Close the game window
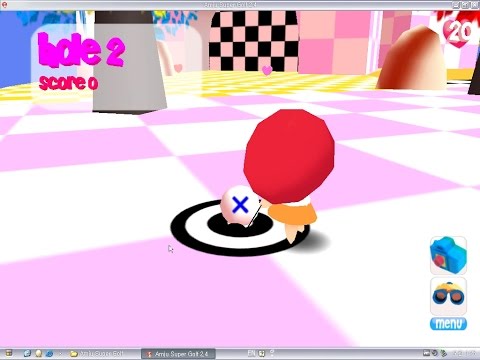The image size is (480, 360). pyautogui.click(x=474, y=5)
